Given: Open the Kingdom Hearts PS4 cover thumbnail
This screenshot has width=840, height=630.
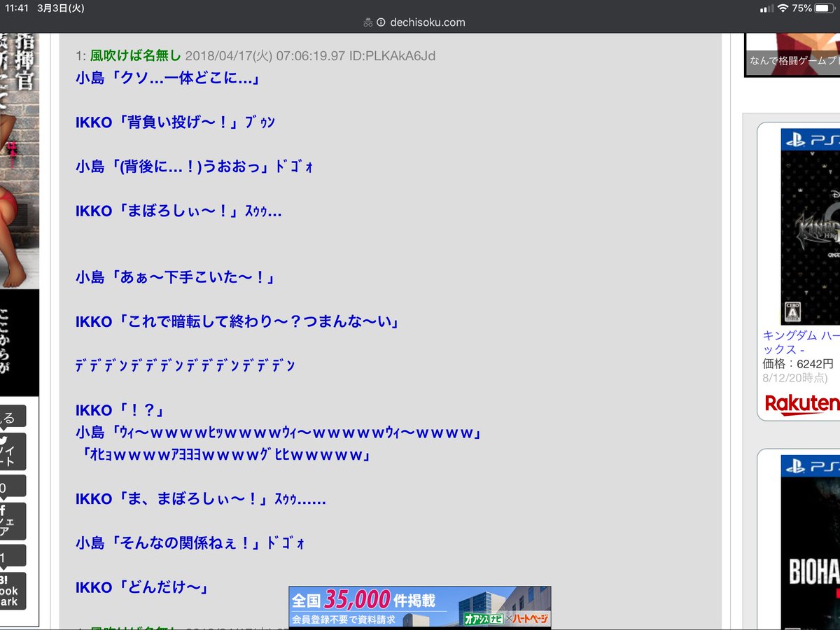Looking at the screenshot, I should click(x=811, y=227).
